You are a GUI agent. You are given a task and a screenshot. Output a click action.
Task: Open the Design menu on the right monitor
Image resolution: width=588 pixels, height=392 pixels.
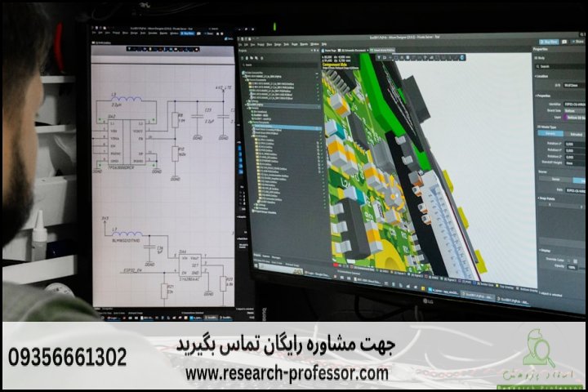tap(278, 44)
